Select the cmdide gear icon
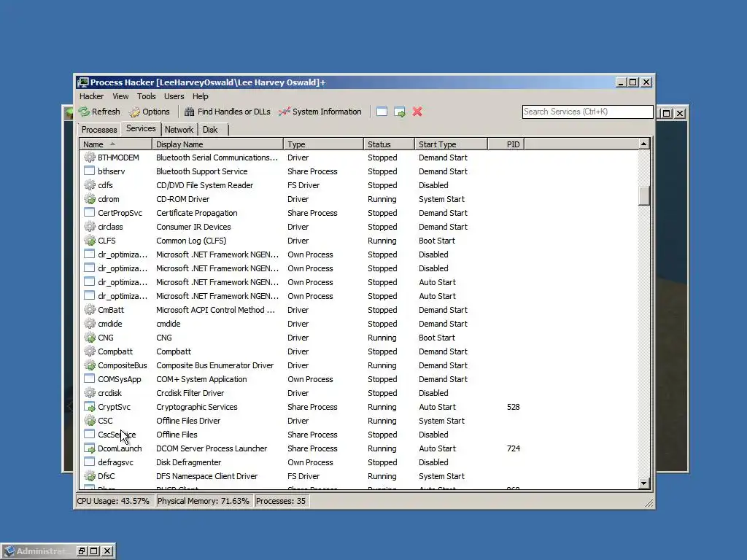Image resolution: width=747 pixels, height=560 pixels. 90,323
